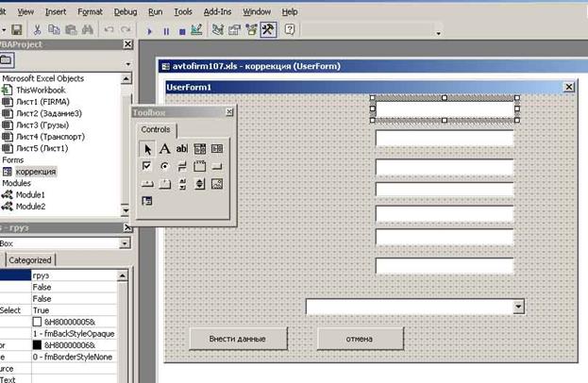Open the Format menu
The width and height of the screenshot is (588, 383).
(90, 12)
